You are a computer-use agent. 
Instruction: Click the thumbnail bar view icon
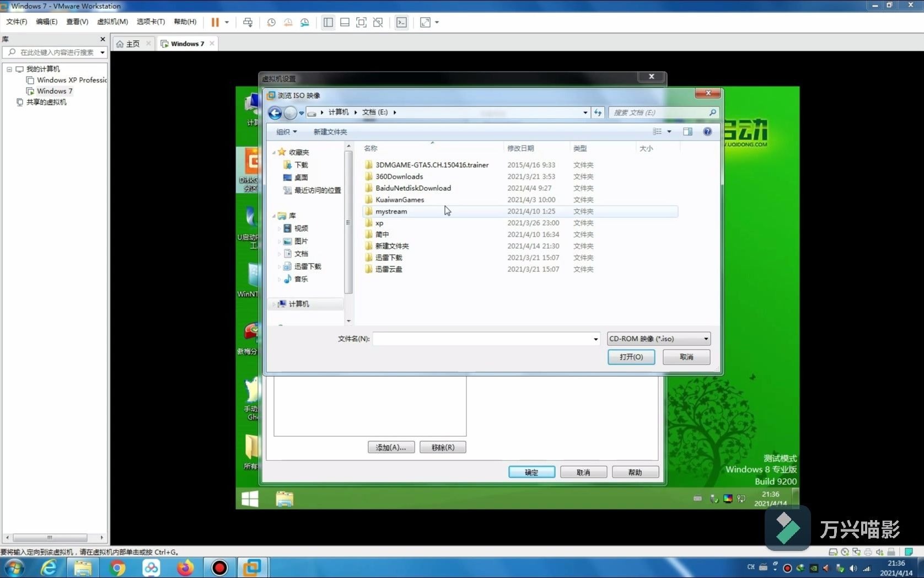pyautogui.click(x=345, y=22)
